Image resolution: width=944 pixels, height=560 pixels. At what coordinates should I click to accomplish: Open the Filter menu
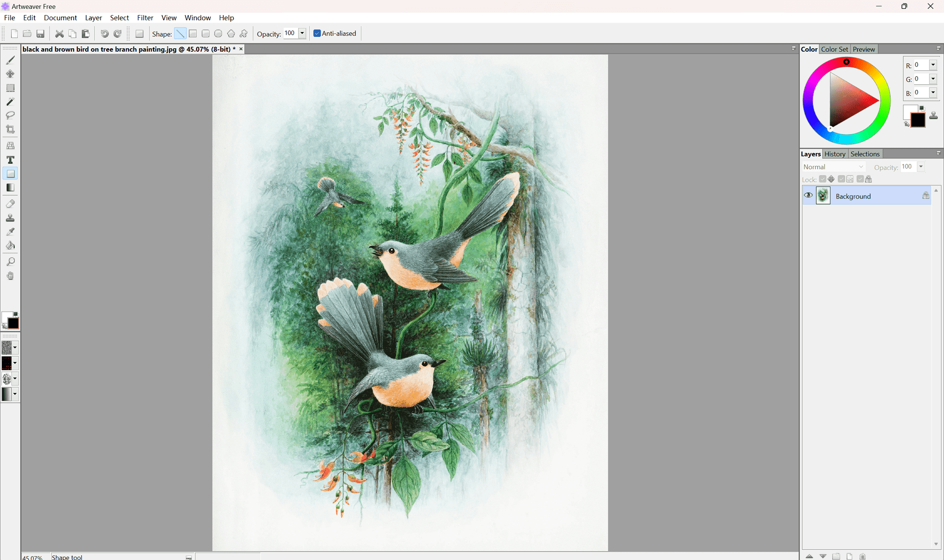pyautogui.click(x=145, y=18)
